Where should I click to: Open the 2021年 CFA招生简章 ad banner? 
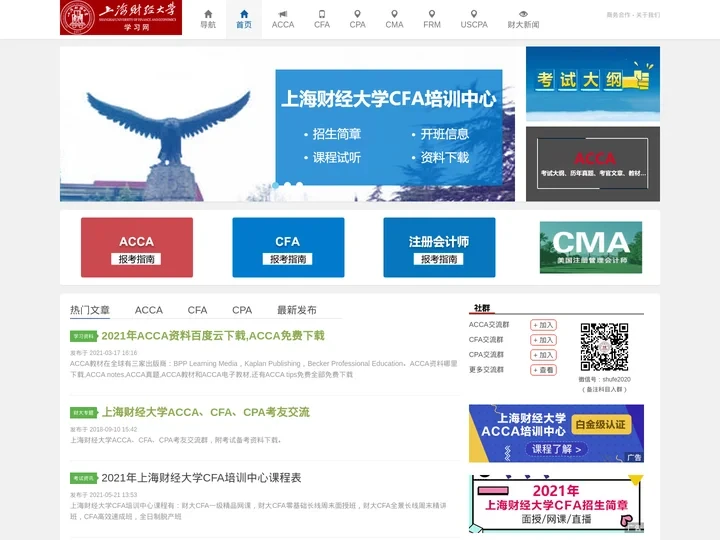[x=556, y=504]
